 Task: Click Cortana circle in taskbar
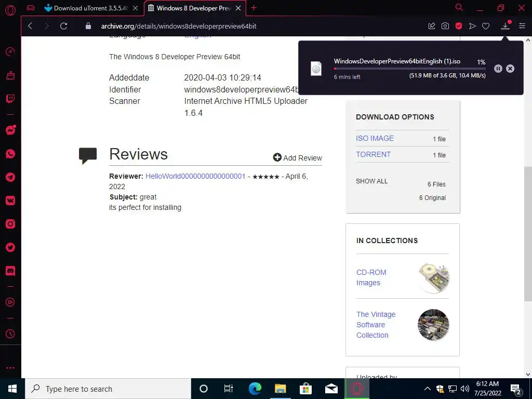[x=204, y=389]
